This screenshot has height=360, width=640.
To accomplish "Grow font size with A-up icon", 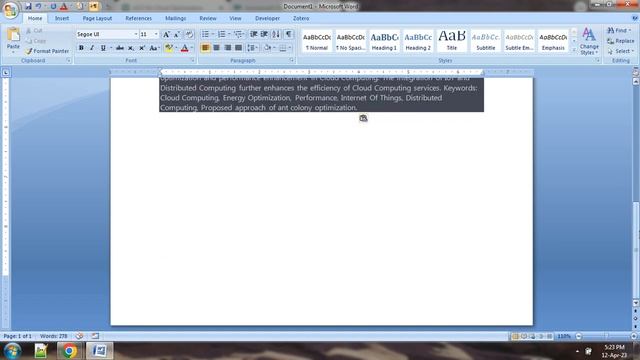I will click(166, 35).
